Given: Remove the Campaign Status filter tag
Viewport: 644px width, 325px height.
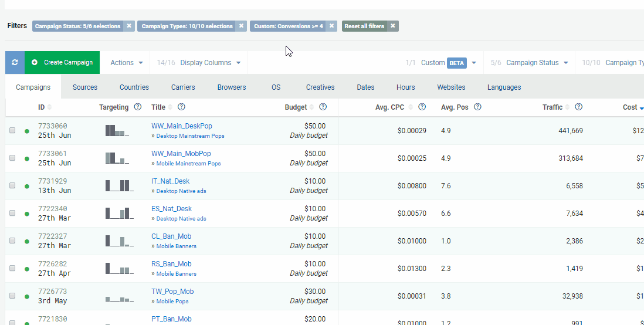Looking at the screenshot, I should [x=129, y=26].
